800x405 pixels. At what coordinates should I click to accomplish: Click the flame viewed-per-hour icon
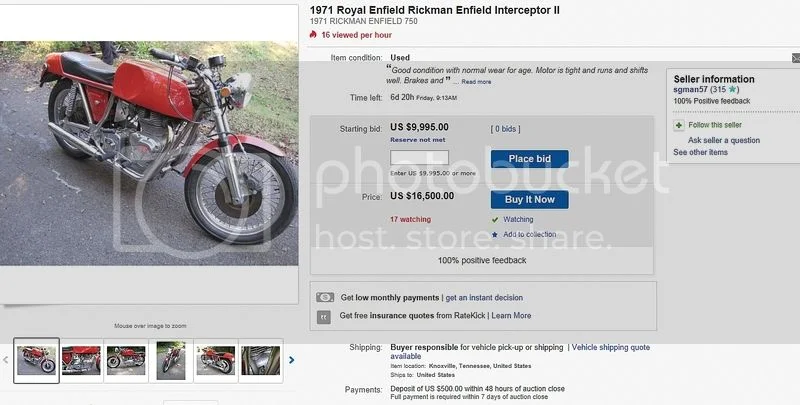313,34
